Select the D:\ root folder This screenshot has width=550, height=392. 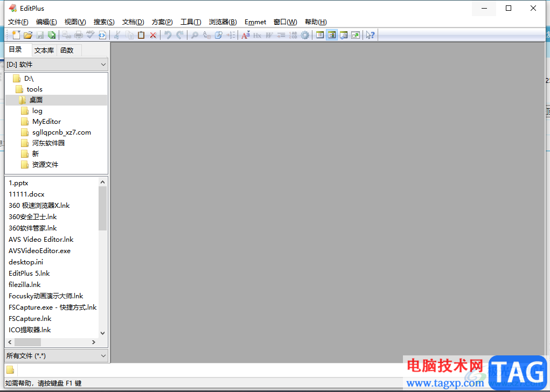(29, 79)
